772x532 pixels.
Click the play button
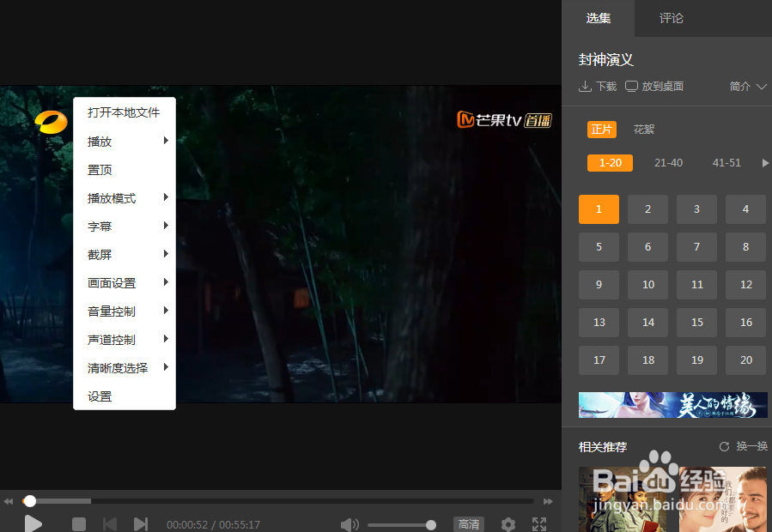(33, 524)
